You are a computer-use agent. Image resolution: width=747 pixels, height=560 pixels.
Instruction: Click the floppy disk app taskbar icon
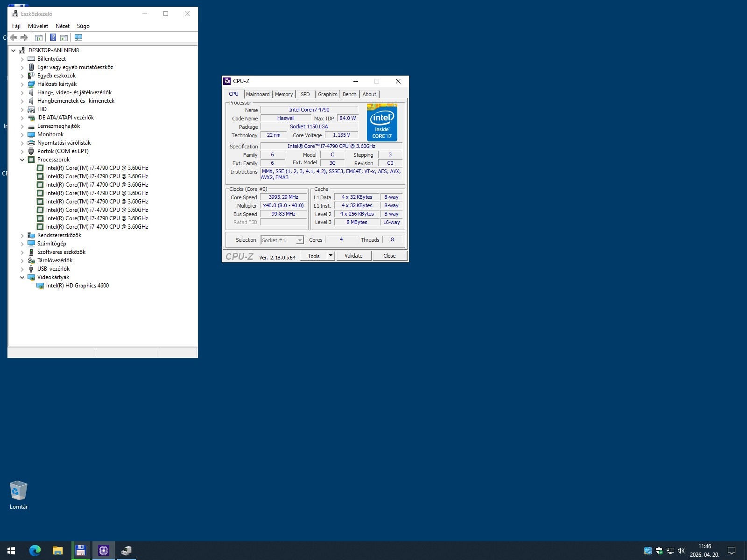[x=80, y=551]
